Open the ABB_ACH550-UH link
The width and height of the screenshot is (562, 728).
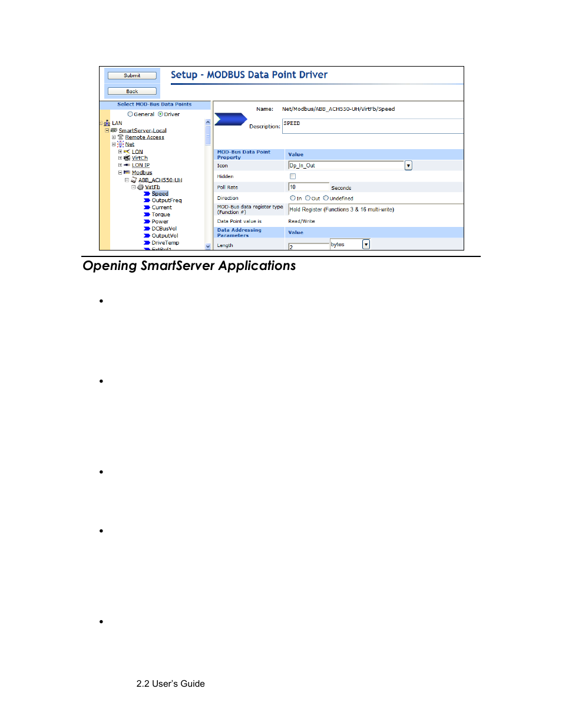(x=160, y=180)
